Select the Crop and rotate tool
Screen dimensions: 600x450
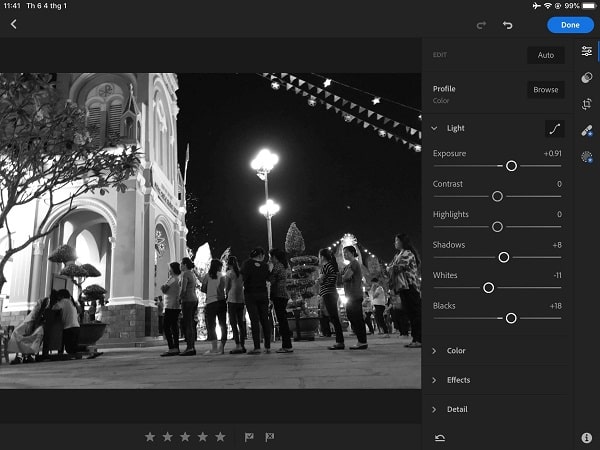587,104
